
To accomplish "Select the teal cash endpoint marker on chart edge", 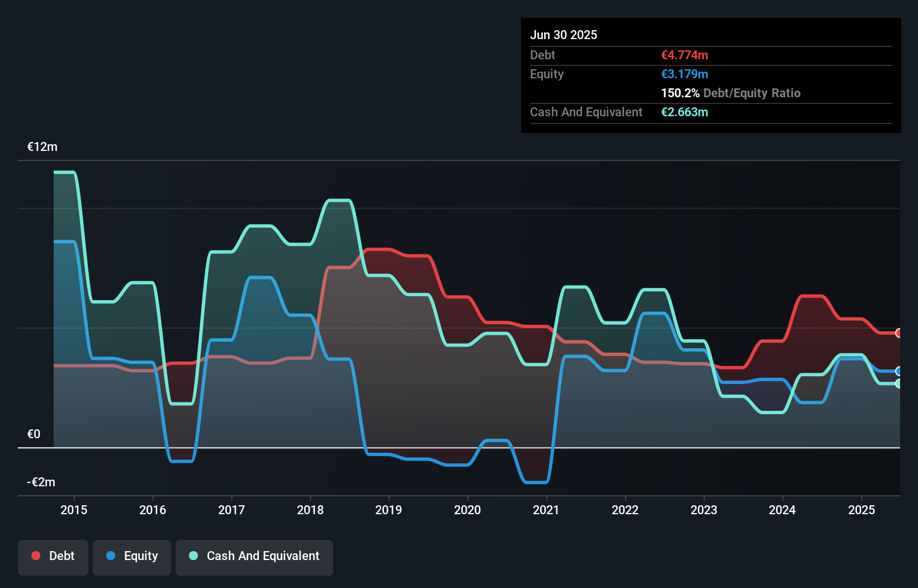I will [899, 384].
